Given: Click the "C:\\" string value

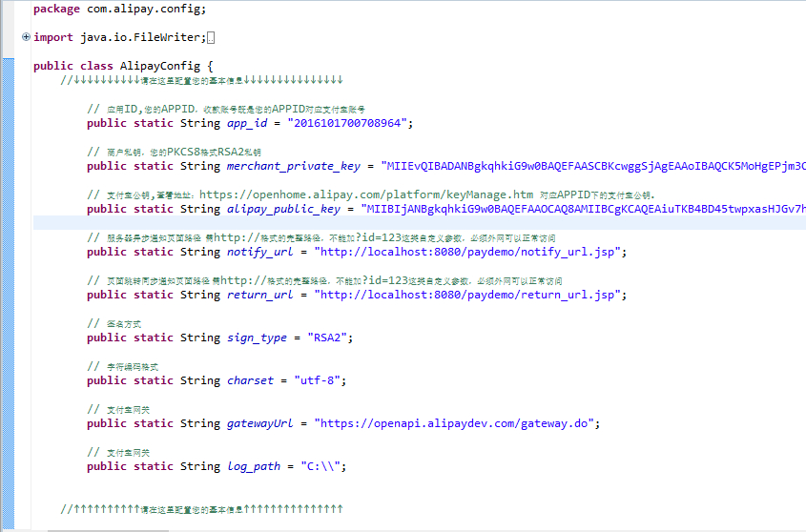Looking at the screenshot, I should coord(320,467).
